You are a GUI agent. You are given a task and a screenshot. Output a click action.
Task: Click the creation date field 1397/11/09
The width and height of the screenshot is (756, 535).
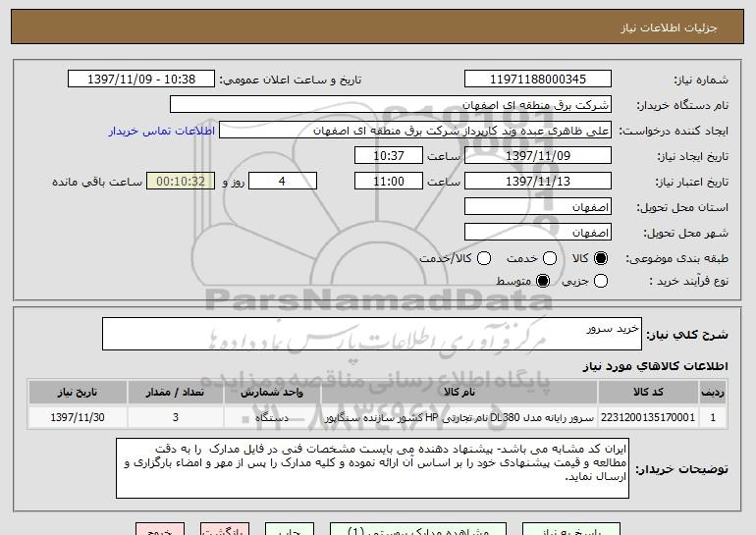[x=538, y=156]
